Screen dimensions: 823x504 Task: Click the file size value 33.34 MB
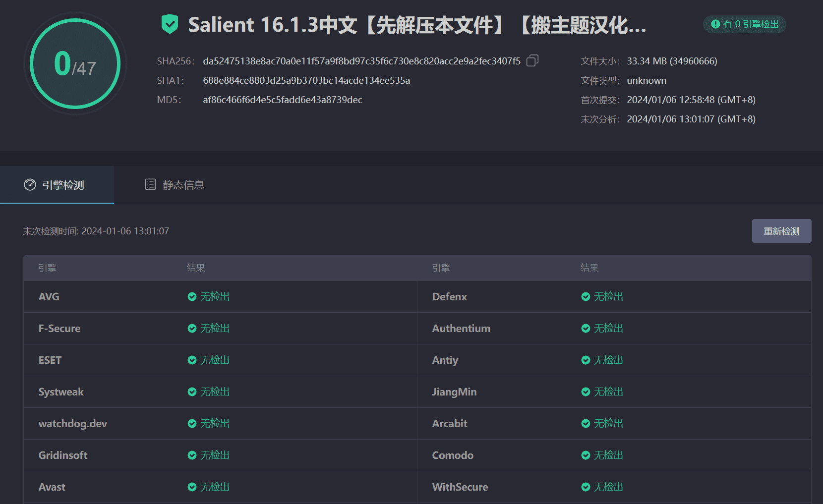pyautogui.click(x=672, y=61)
